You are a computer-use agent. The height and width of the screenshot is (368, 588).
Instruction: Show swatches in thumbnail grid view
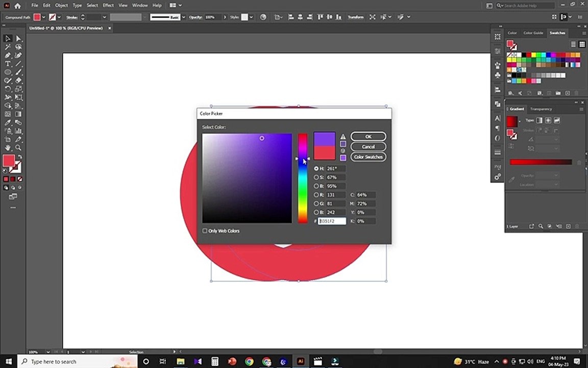tap(582, 44)
